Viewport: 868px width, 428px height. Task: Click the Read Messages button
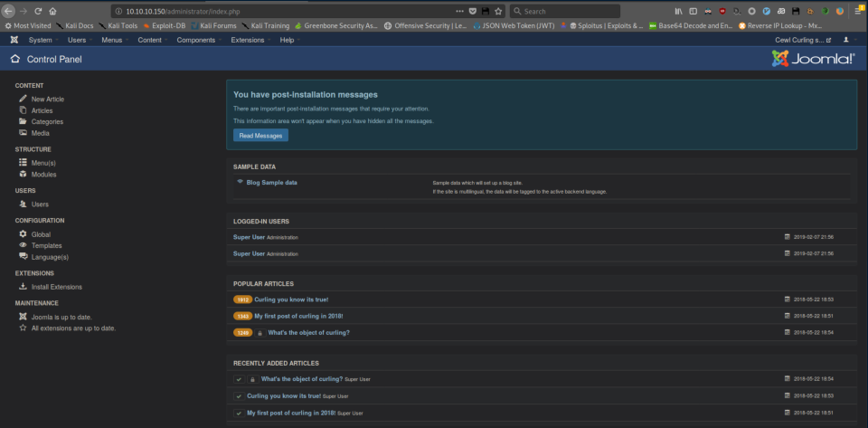(260, 136)
